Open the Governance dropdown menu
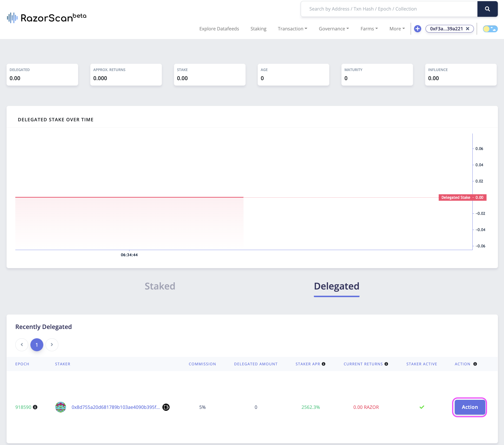The width and height of the screenshot is (504, 445). pos(334,29)
